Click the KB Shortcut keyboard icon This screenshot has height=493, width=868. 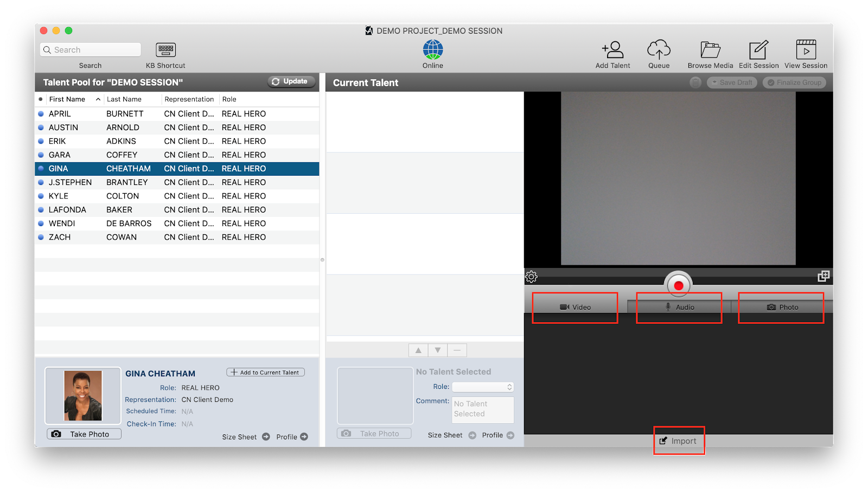pos(165,50)
